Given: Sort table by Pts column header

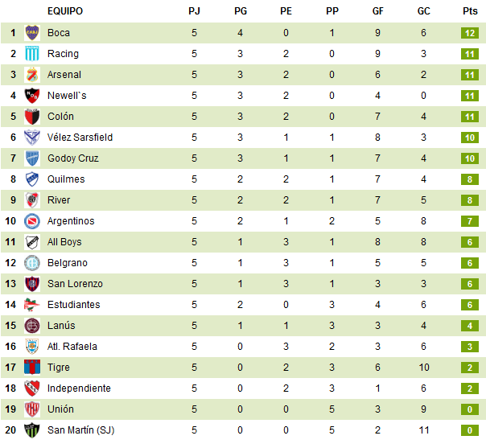Looking at the screenshot, I should point(470,11).
